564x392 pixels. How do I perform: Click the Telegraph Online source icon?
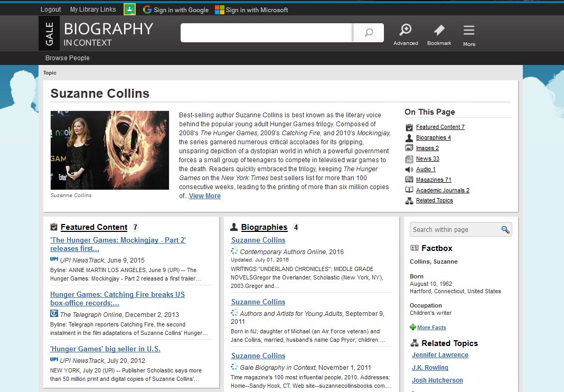click(x=54, y=313)
